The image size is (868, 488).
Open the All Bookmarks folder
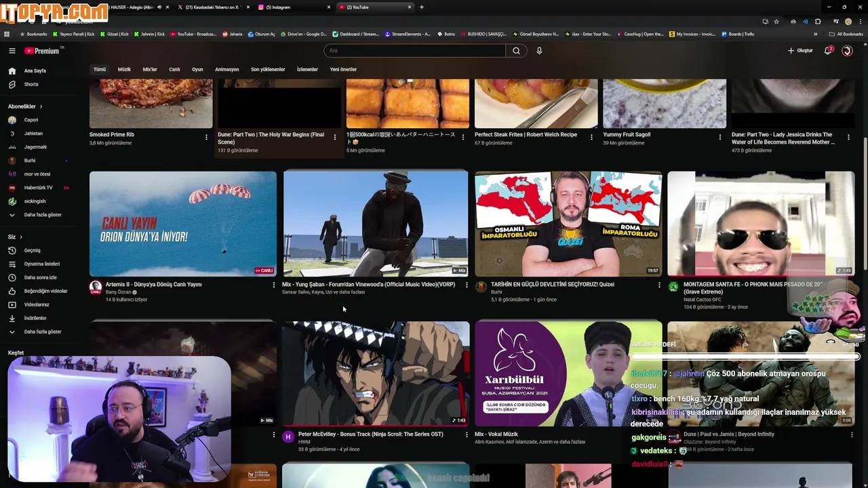pyautogui.click(x=846, y=34)
